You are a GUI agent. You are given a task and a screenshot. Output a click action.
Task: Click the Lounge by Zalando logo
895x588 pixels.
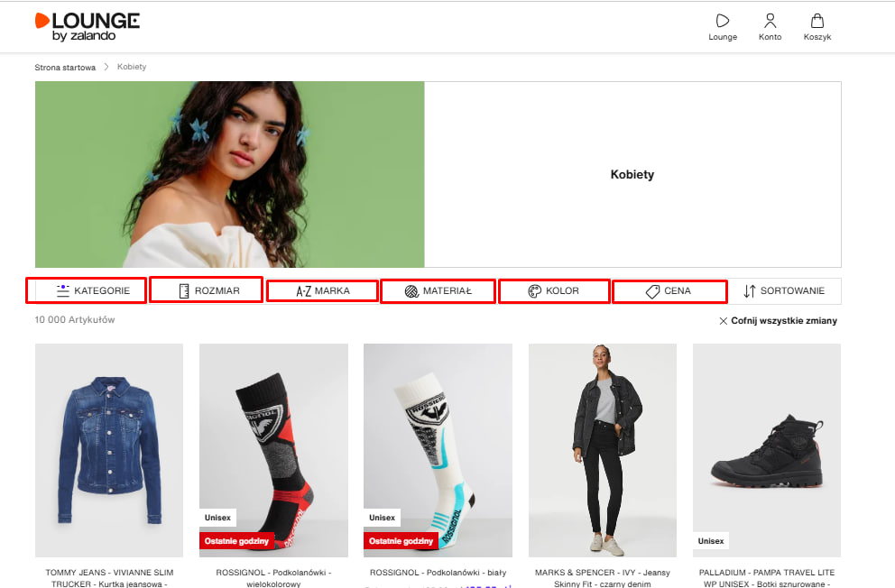click(x=88, y=27)
